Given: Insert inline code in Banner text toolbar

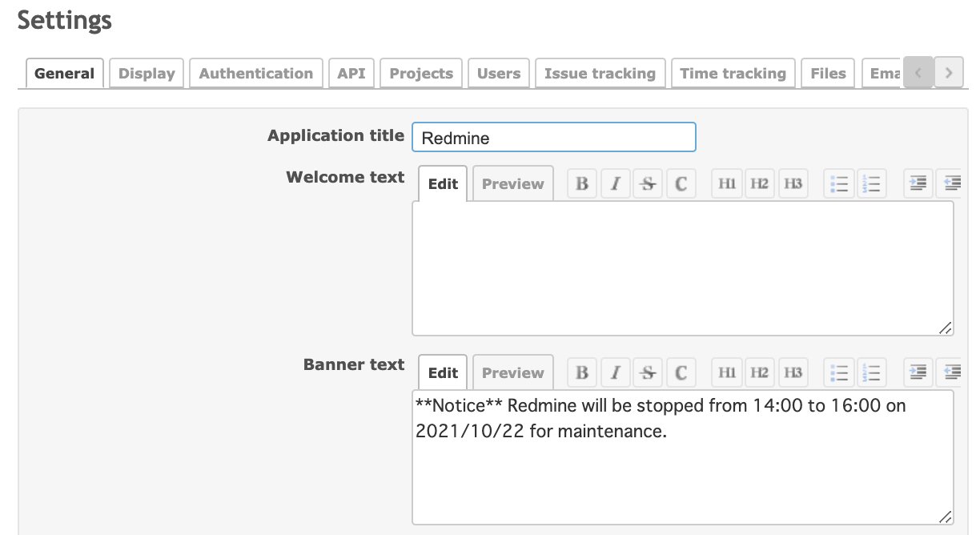Looking at the screenshot, I should coord(681,373).
